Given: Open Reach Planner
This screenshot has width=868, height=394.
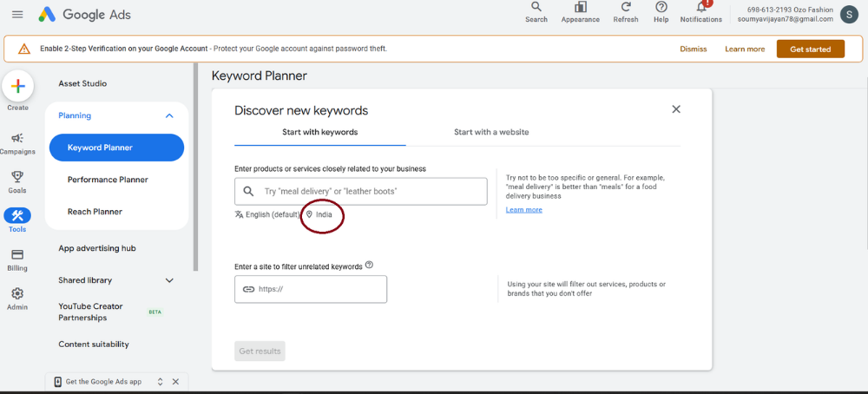Looking at the screenshot, I should (x=95, y=212).
